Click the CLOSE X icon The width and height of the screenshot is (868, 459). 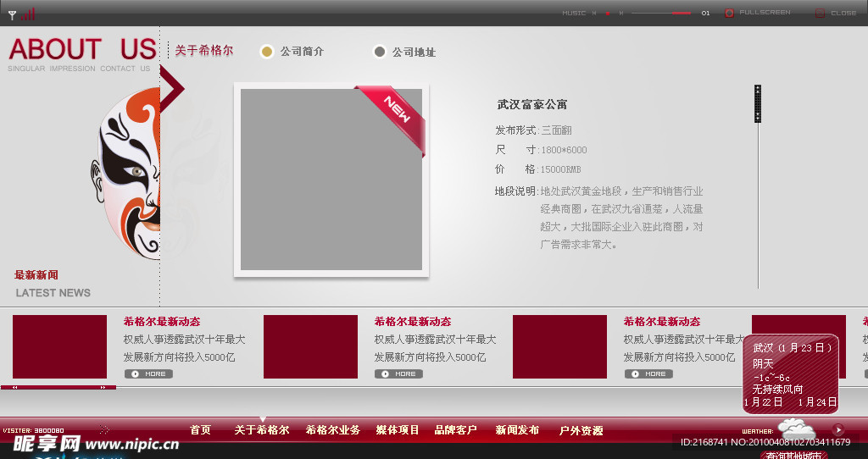tap(820, 13)
